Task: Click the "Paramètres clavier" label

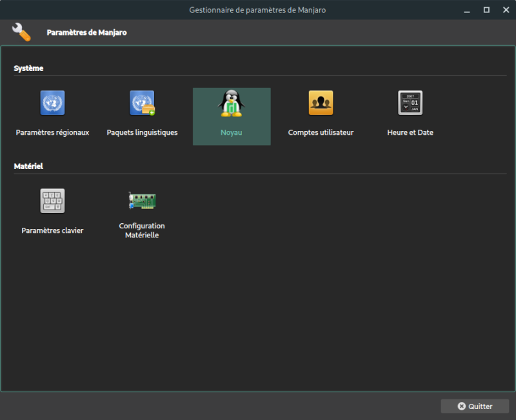Action: 52,230
